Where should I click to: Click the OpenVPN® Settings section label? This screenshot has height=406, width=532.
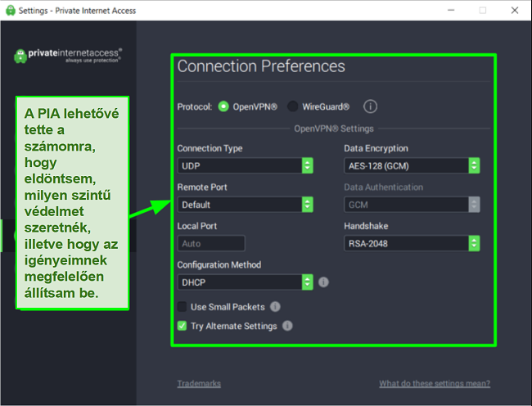point(334,129)
